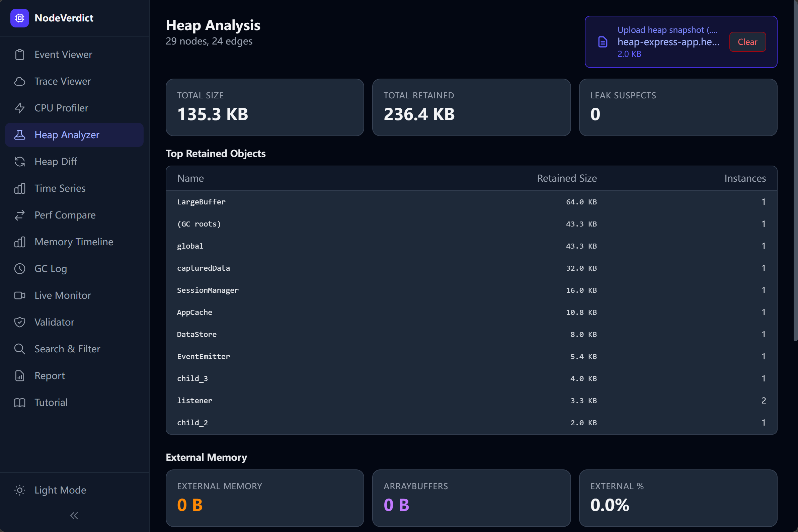Click the listener instances count 2

764,401
